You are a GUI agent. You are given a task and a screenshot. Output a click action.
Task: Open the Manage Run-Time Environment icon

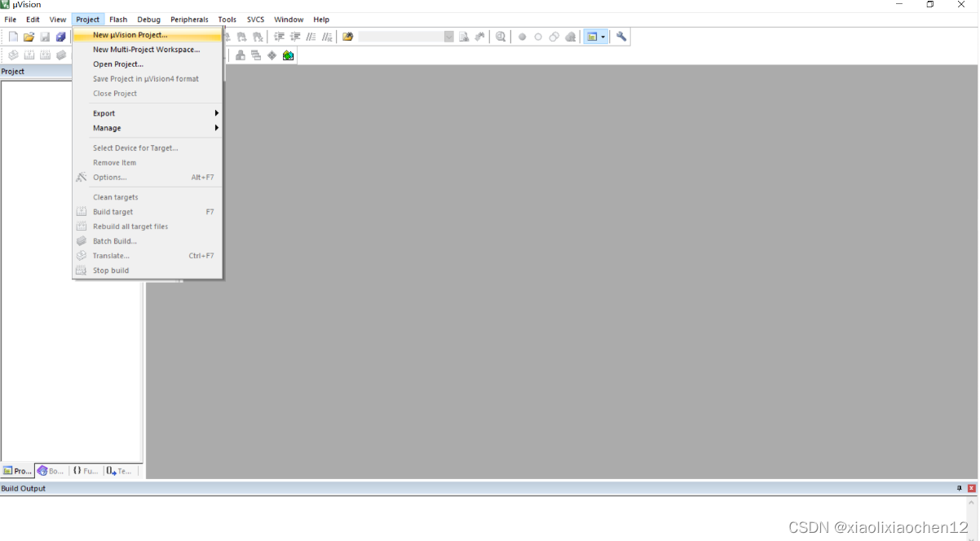pos(256,55)
